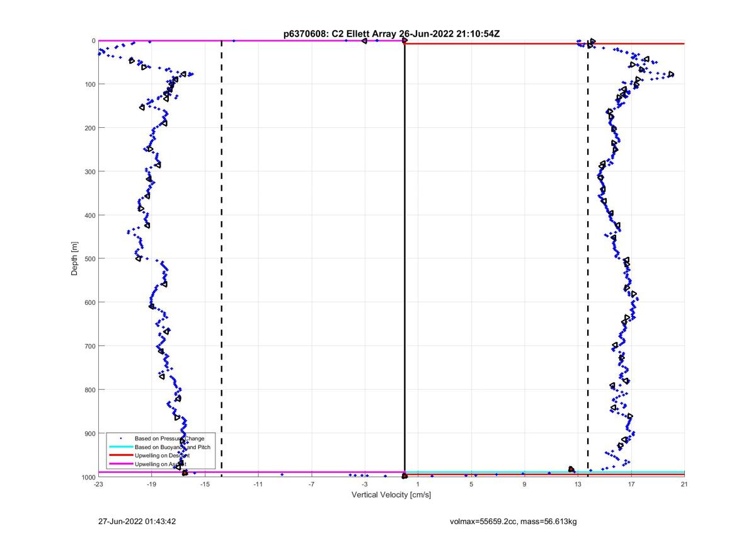Click the x-axis tick label '-11'
Screen dimensions: 756x536
click(258, 484)
